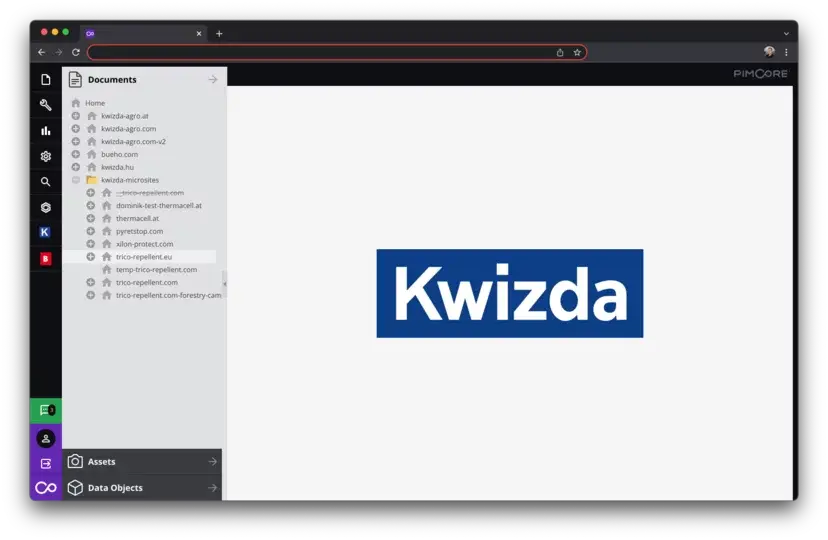Select the kwizda-microsites folder
Viewport: 828px width, 540px height.
click(x=130, y=180)
